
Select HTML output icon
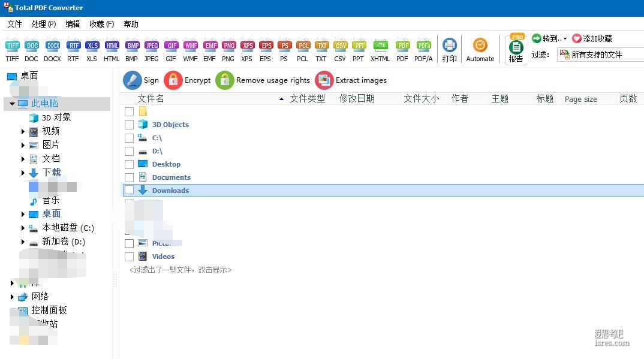112,50
